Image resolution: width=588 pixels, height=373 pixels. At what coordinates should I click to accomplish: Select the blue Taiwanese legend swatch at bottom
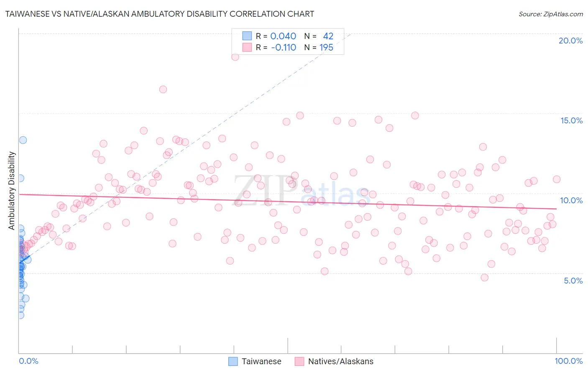(233, 361)
